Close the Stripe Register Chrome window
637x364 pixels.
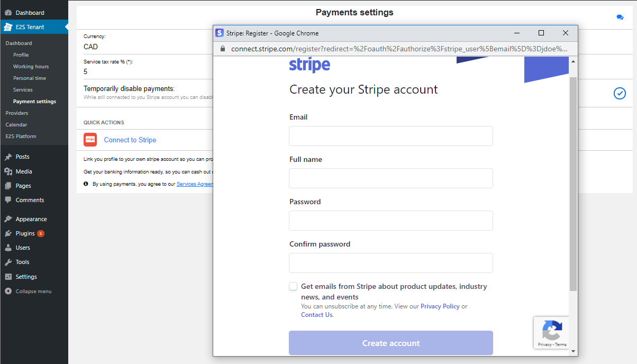coord(566,33)
